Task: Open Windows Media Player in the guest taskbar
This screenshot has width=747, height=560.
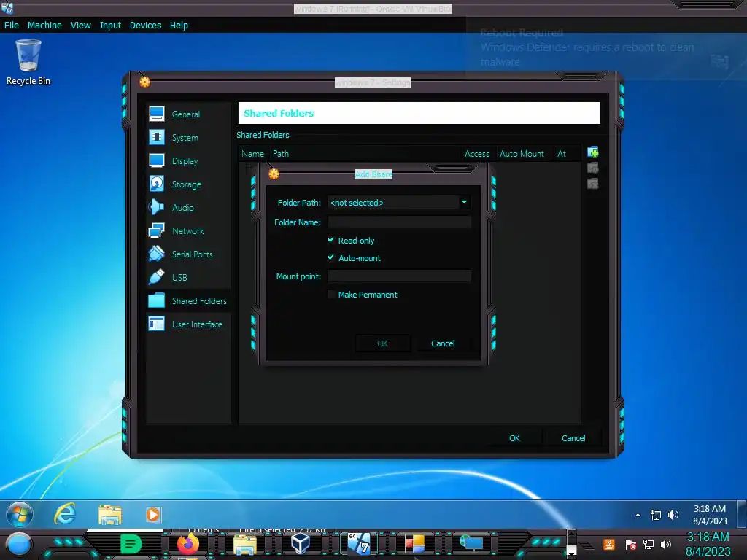Action: pos(154,515)
